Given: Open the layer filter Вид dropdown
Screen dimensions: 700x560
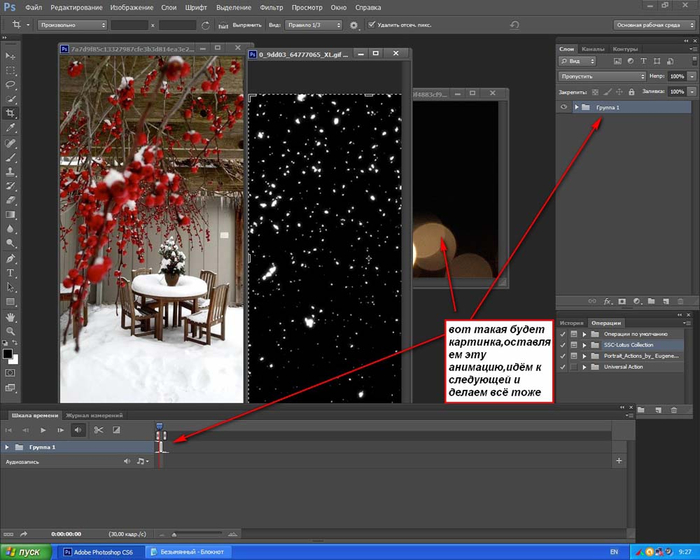Looking at the screenshot, I should tap(577, 61).
